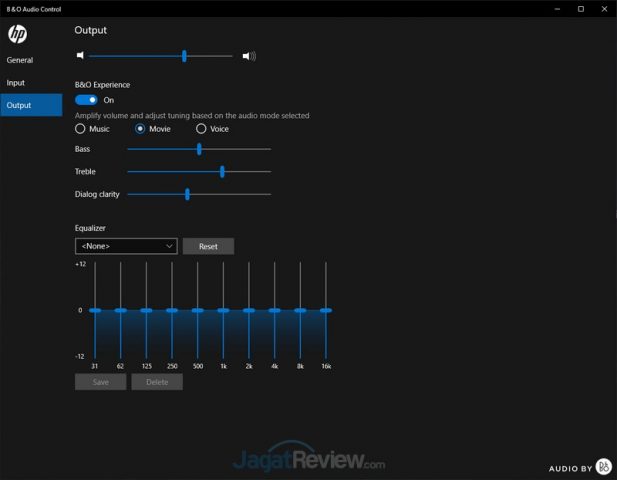Image resolution: width=617 pixels, height=480 pixels.
Task: Choose the Movie audio mode option
Action: pyautogui.click(x=141, y=129)
